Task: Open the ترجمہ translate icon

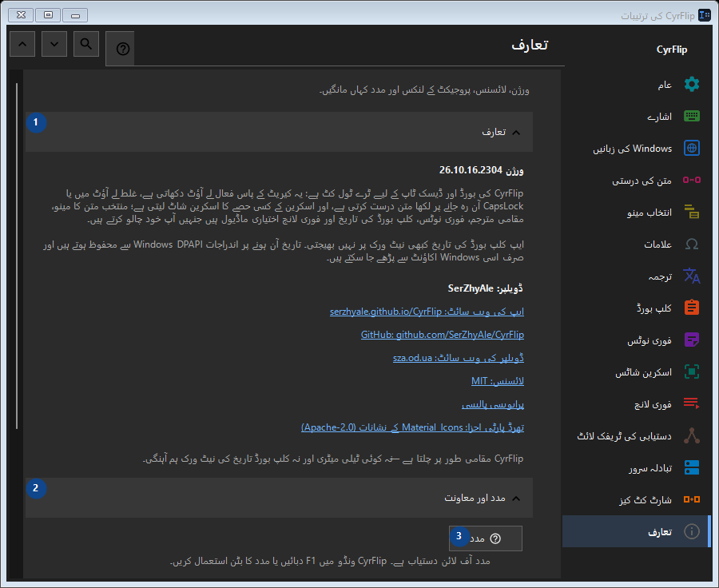Action: [692, 276]
